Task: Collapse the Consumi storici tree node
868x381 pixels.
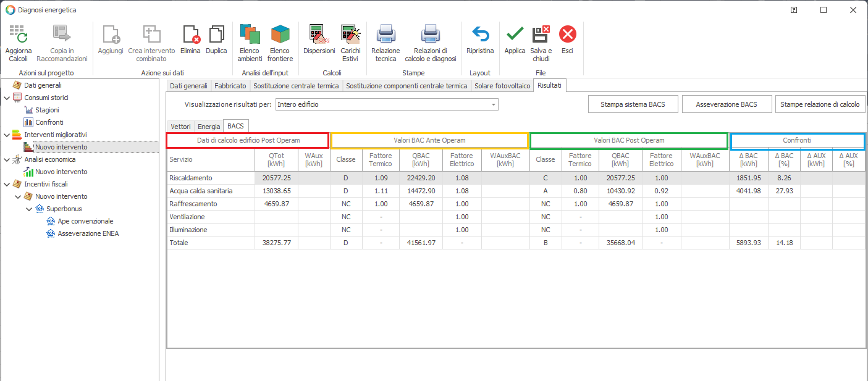Action: point(7,98)
